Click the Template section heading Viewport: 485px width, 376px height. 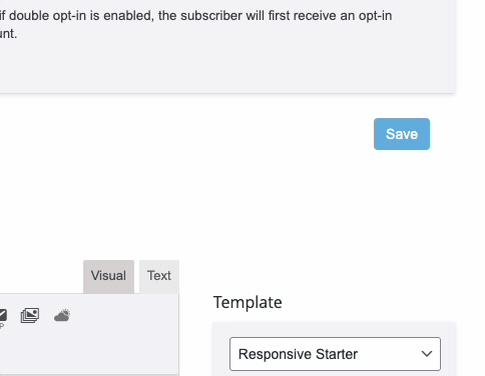[x=248, y=302]
